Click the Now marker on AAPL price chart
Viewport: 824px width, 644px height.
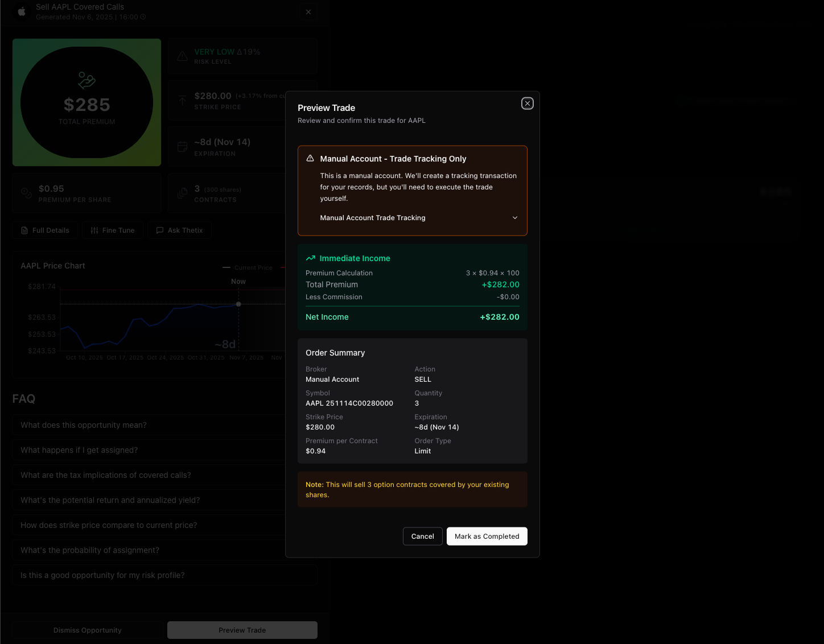pyautogui.click(x=238, y=304)
